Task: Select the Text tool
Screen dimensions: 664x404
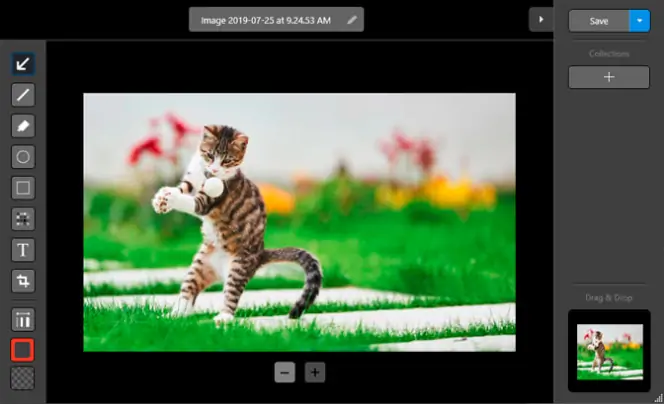Action: 23,250
